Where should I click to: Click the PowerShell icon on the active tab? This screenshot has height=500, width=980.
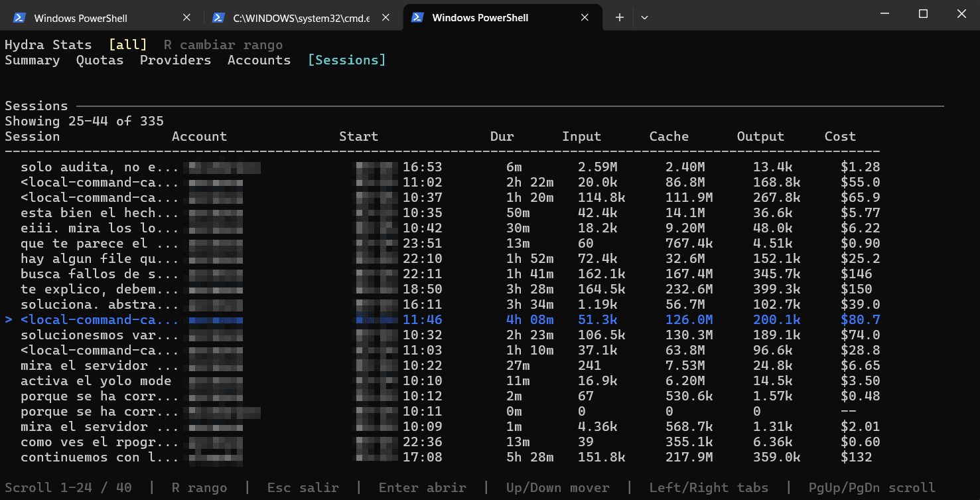tap(417, 18)
